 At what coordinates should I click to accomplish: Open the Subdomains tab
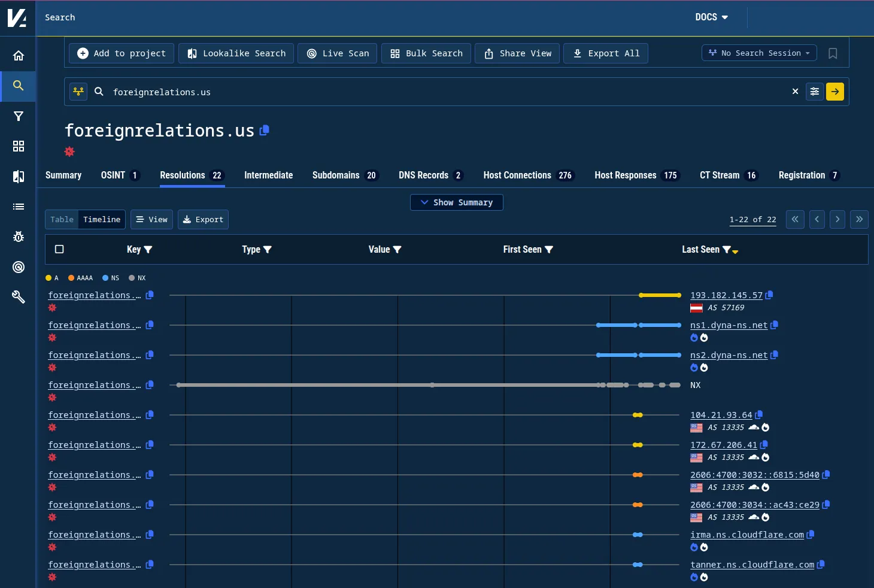click(x=345, y=175)
